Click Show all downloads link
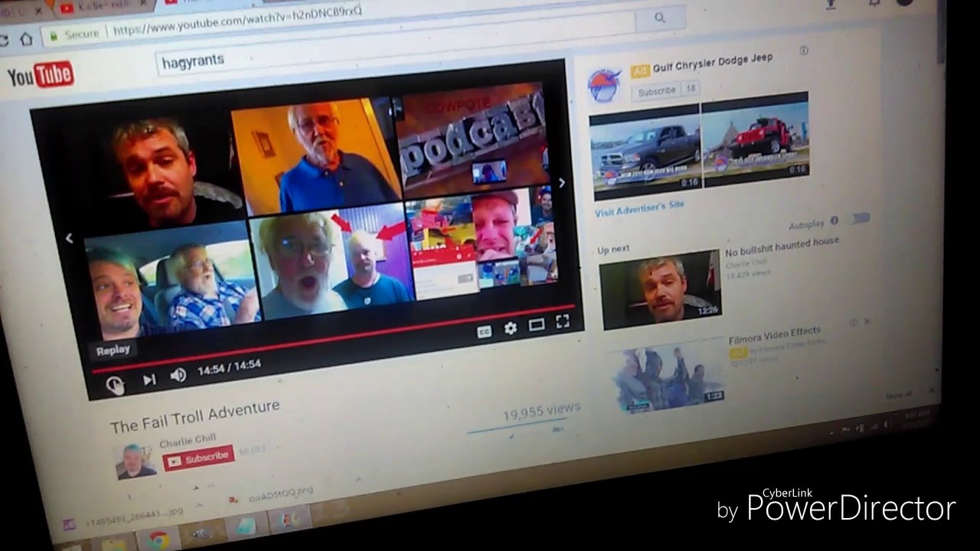The image size is (980, 551). pos(898,396)
